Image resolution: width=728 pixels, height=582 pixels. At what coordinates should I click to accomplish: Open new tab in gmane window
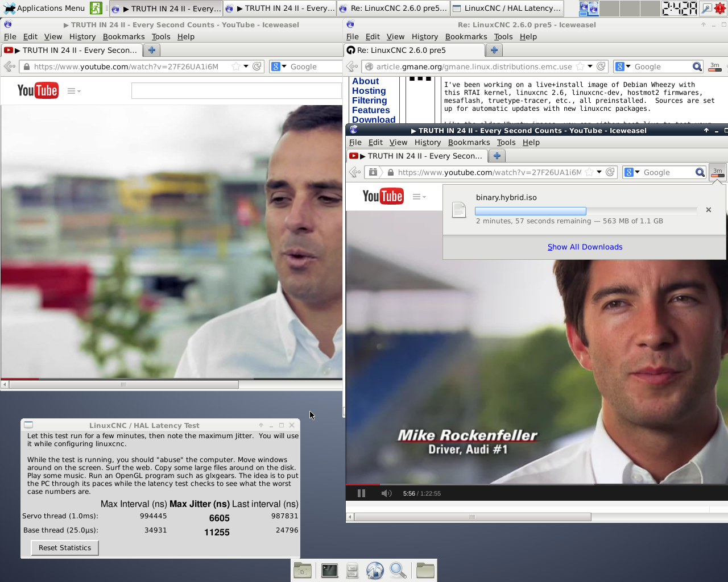(x=494, y=50)
